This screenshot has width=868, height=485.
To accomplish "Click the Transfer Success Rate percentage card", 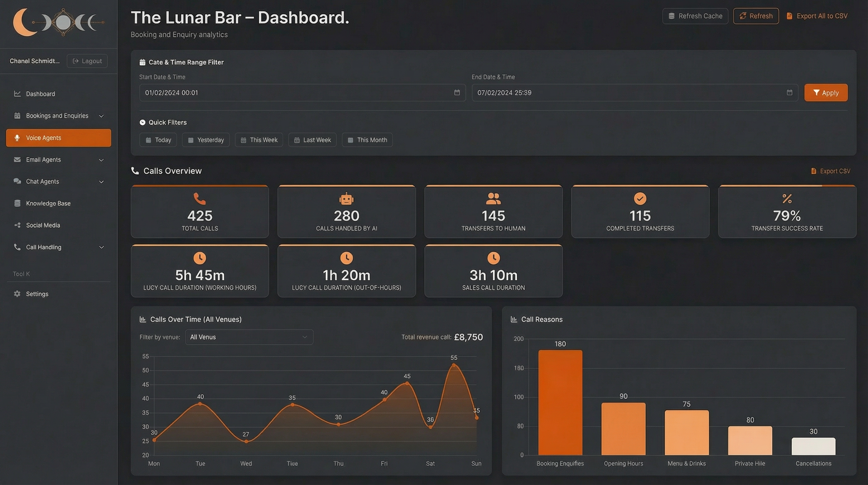I will click(787, 212).
